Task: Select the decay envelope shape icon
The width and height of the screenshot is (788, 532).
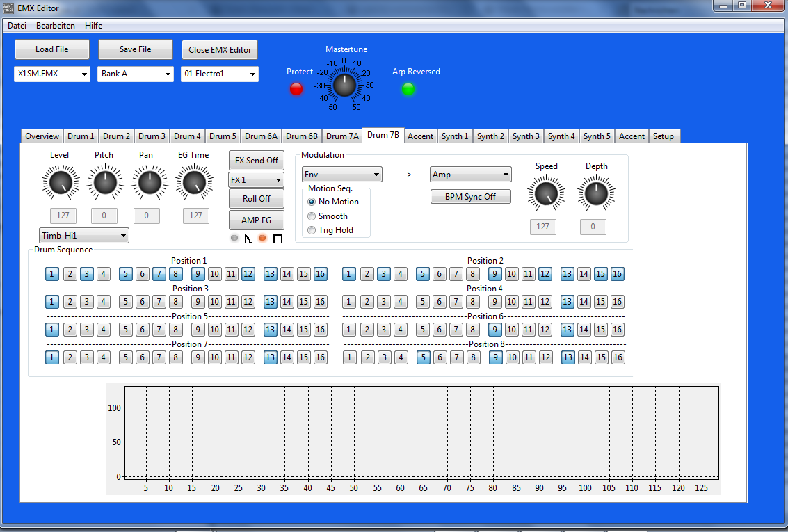Action: [248, 239]
